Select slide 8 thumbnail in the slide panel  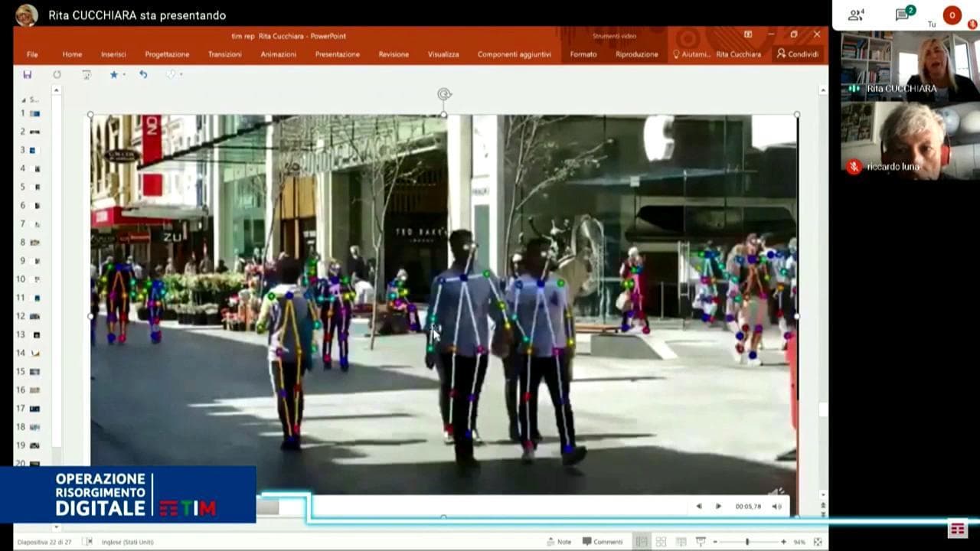[35, 243]
